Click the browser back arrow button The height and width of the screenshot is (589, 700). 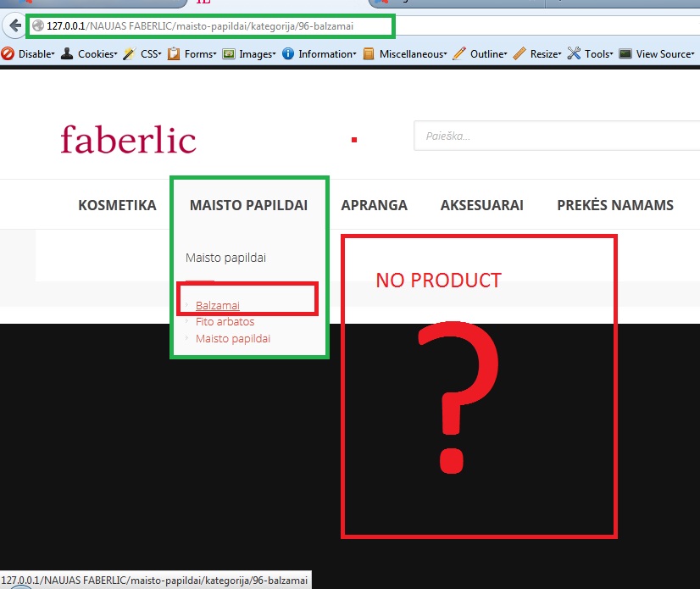[x=15, y=25]
